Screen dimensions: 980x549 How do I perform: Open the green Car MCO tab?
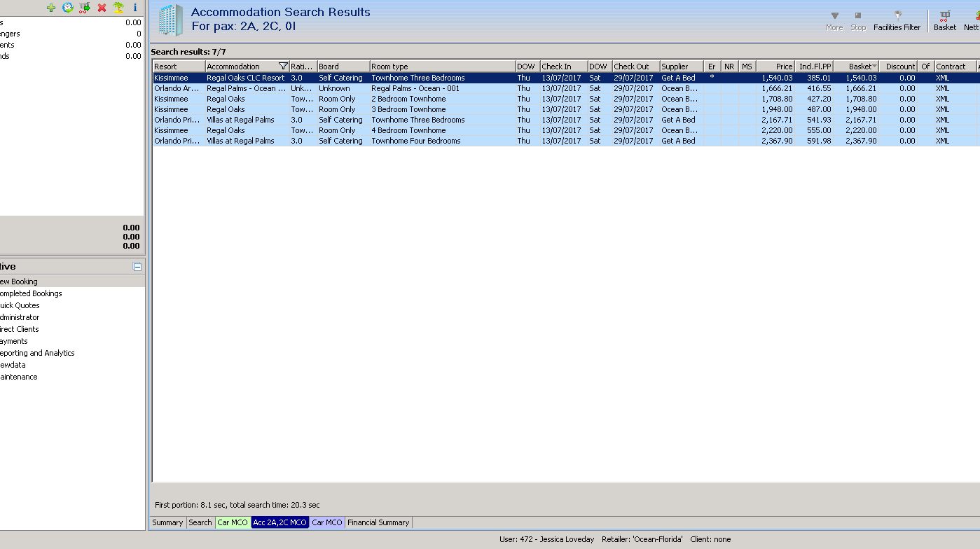point(233,522)
